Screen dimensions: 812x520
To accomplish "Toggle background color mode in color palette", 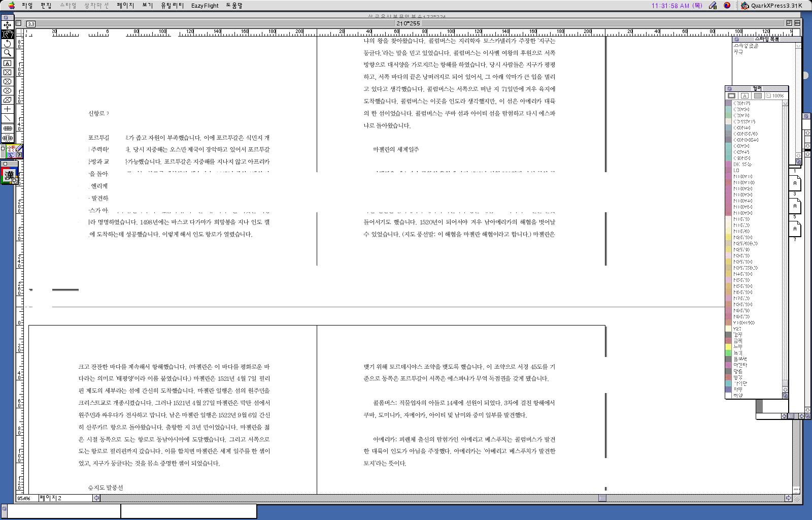I will [x=758, y=95].
